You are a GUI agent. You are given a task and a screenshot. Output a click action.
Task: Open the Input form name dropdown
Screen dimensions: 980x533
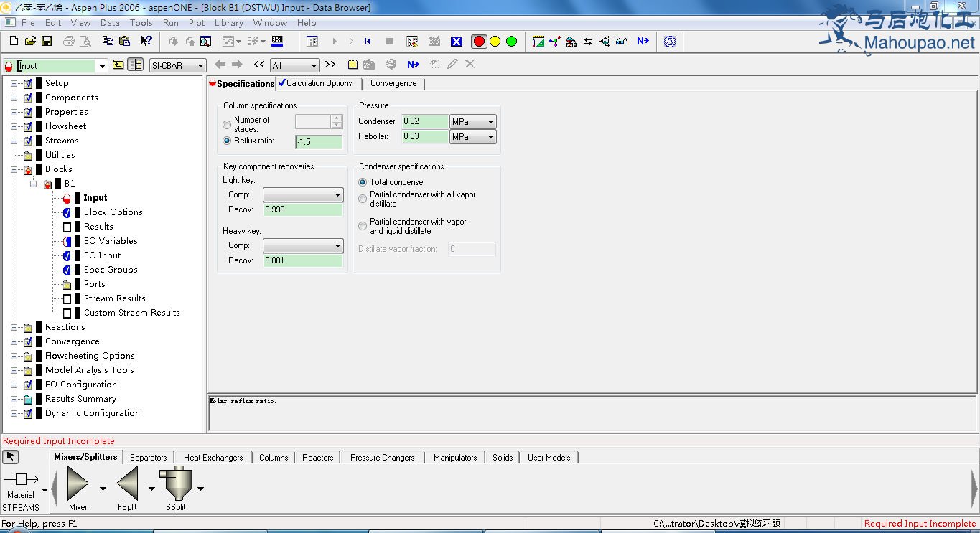click(x=102, y=66)
